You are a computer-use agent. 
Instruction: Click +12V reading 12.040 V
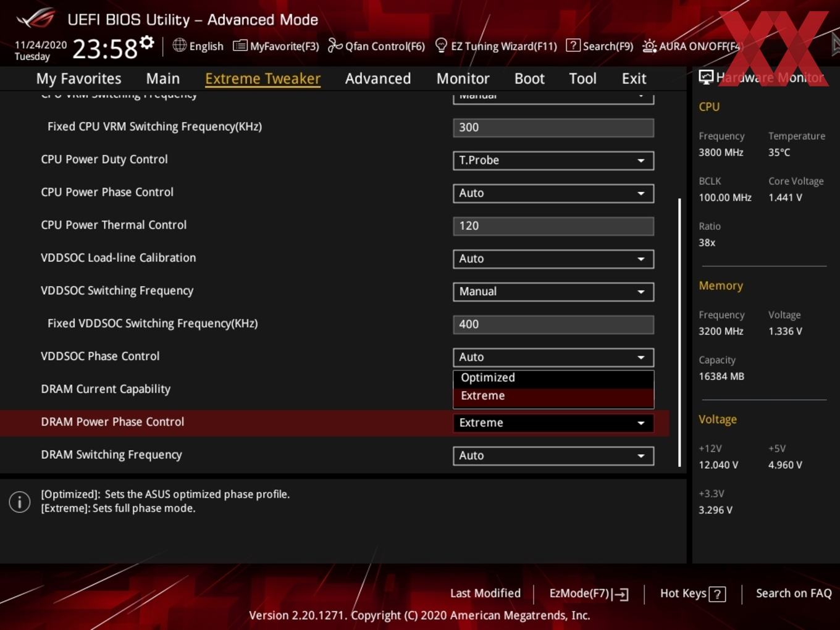(718, 465)
